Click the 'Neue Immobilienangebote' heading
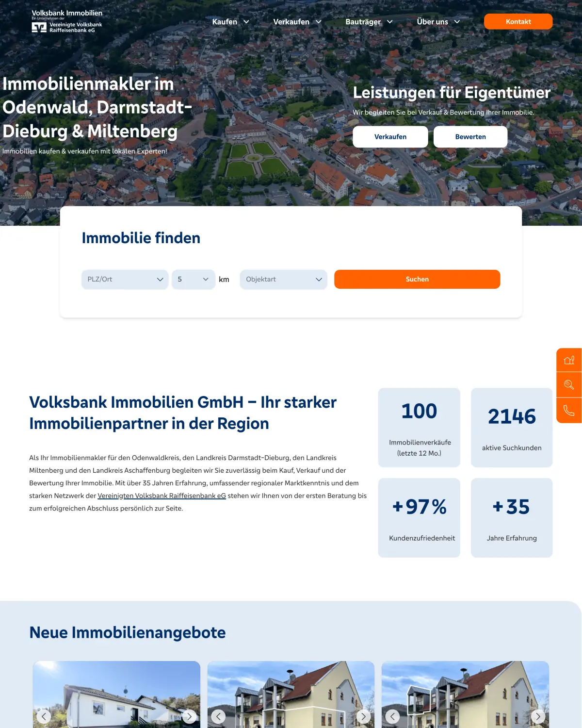 pos(128,632)
